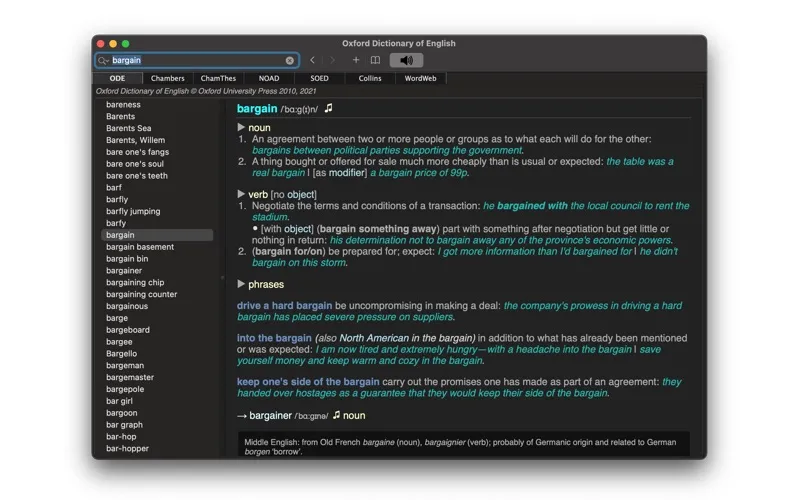Select 'Bargello' entry
Viewport: 800px width, 500px height.
pos(121,354)
